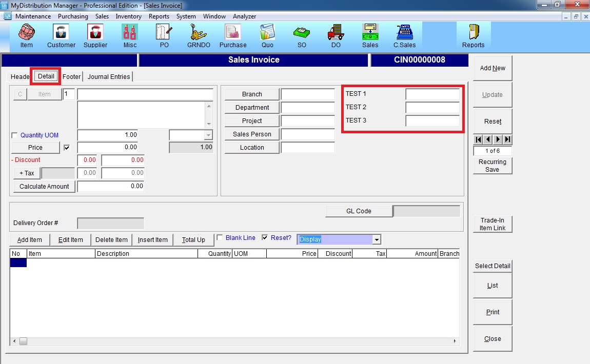The width and height of the screenshot is (590, 364).
Task: Switch to the Footer tab
Action: point(72,77)
